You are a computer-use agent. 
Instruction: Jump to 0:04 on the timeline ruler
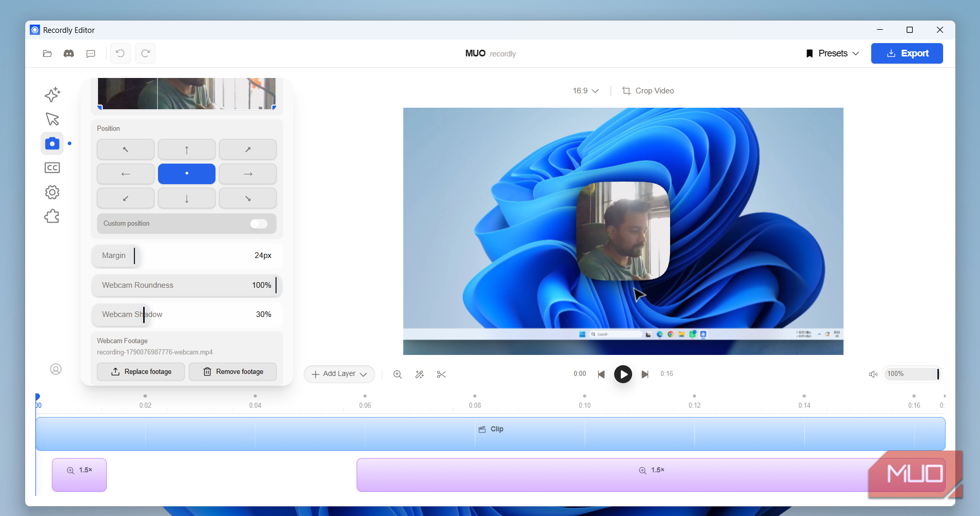pyautogui.click(x=255, y=405)
